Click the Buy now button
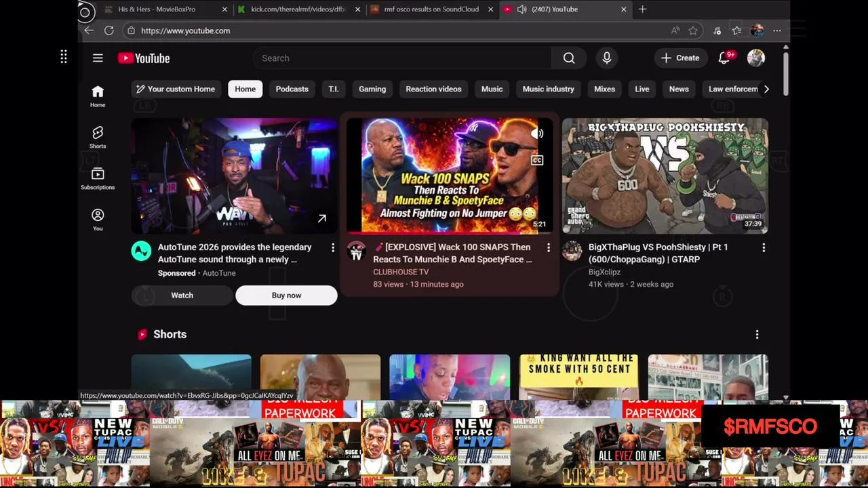Image resolution: width=868 pixels, height=488 pixels. (286, 296)
